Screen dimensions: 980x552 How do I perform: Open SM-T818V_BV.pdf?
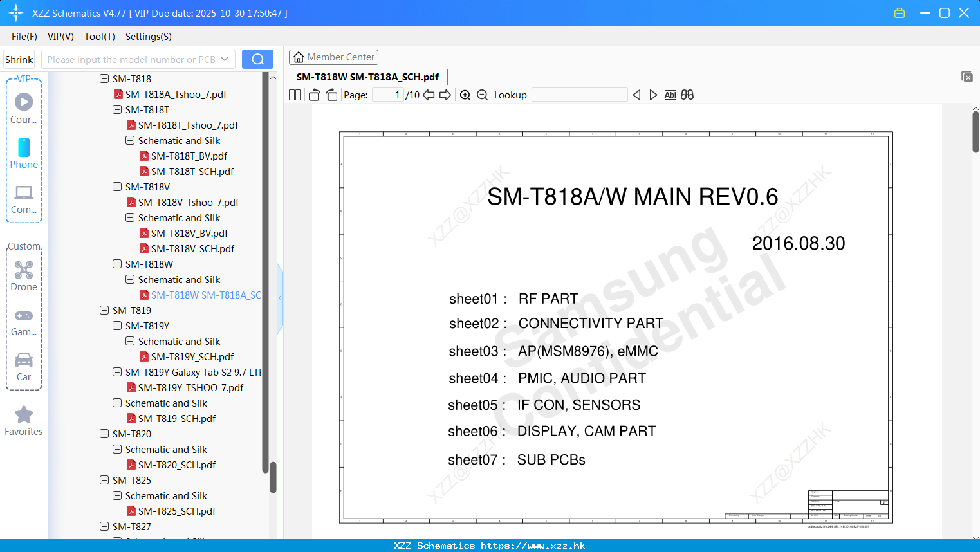(183, 233)
